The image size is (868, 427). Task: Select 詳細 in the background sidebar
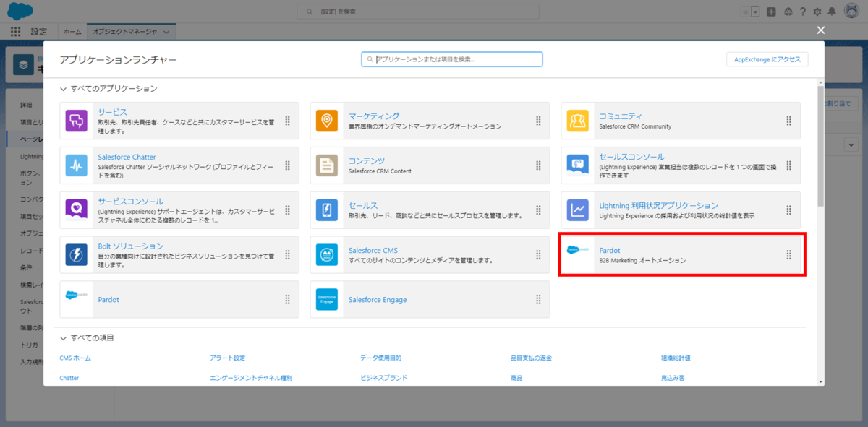click(x=27, y=105)
